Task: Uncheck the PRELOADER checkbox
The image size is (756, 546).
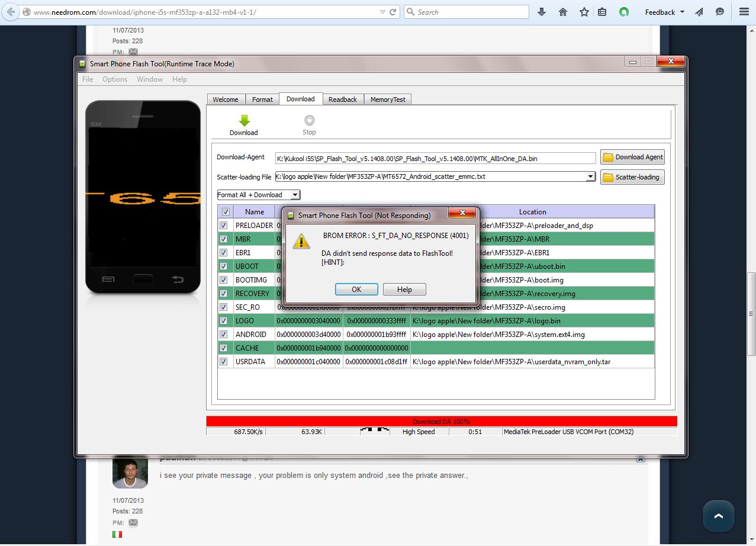Action: [224, 226]
